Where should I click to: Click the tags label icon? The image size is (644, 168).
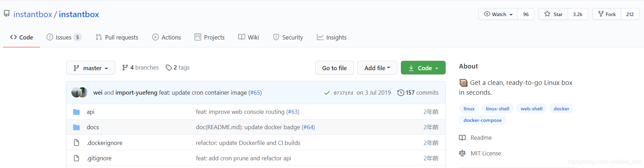pos(169,68)
